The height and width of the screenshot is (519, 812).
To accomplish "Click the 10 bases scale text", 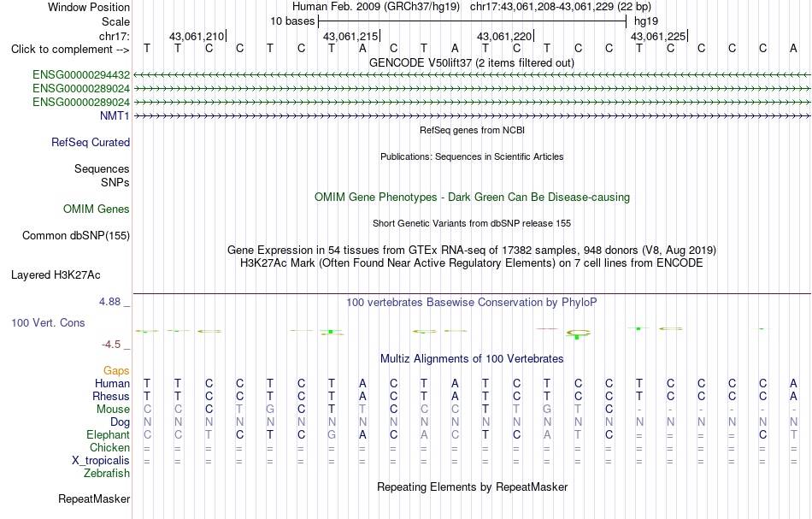I will [292, 21].
